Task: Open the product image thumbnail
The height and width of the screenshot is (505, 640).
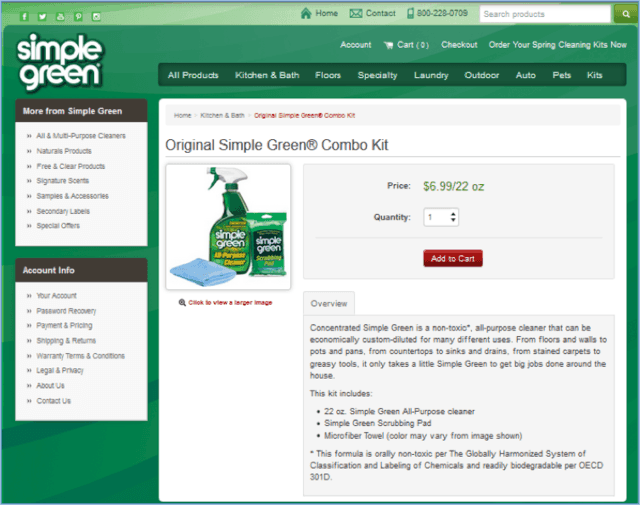Action: [x=228, y=227]
